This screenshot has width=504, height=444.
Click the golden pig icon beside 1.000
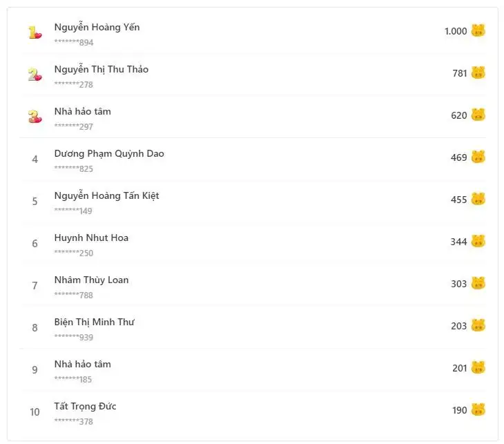[478, 30]
